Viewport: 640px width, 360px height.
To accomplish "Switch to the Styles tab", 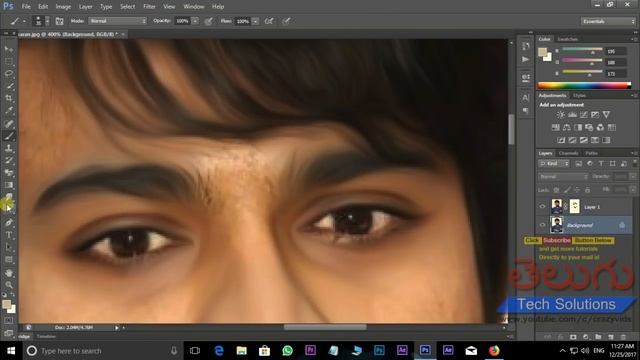I will pos(579,96).
